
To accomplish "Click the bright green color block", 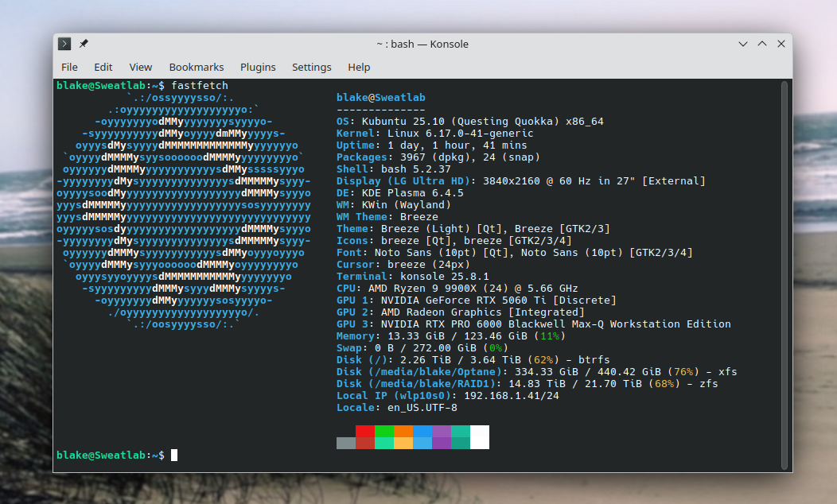I will 384,431.
